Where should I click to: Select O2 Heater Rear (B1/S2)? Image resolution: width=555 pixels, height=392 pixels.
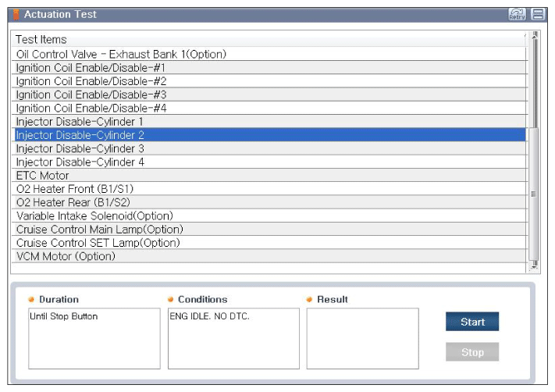(x=269, y=202)
